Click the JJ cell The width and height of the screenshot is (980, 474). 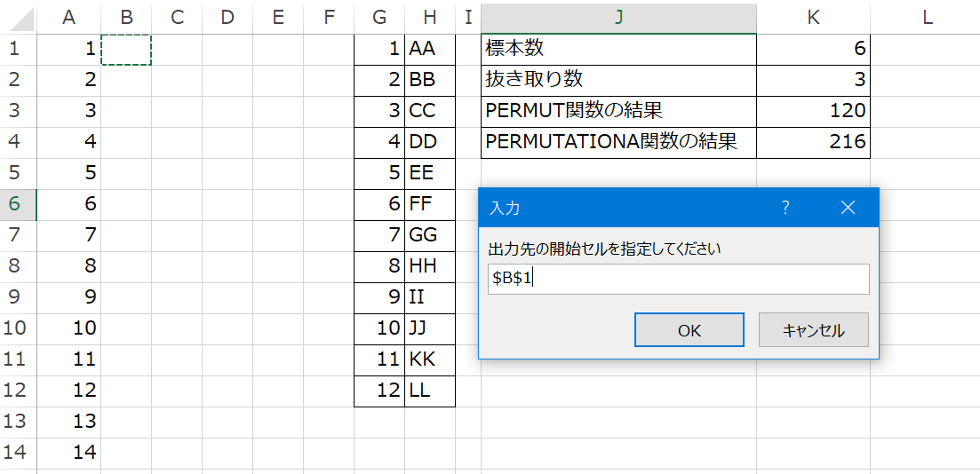pos(430,328)
